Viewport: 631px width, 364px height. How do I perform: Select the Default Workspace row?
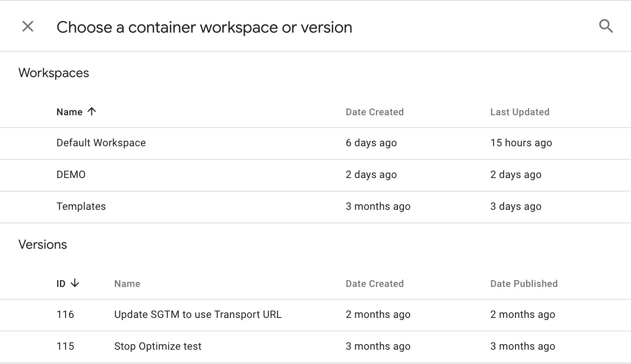click(x=315, y=143)
